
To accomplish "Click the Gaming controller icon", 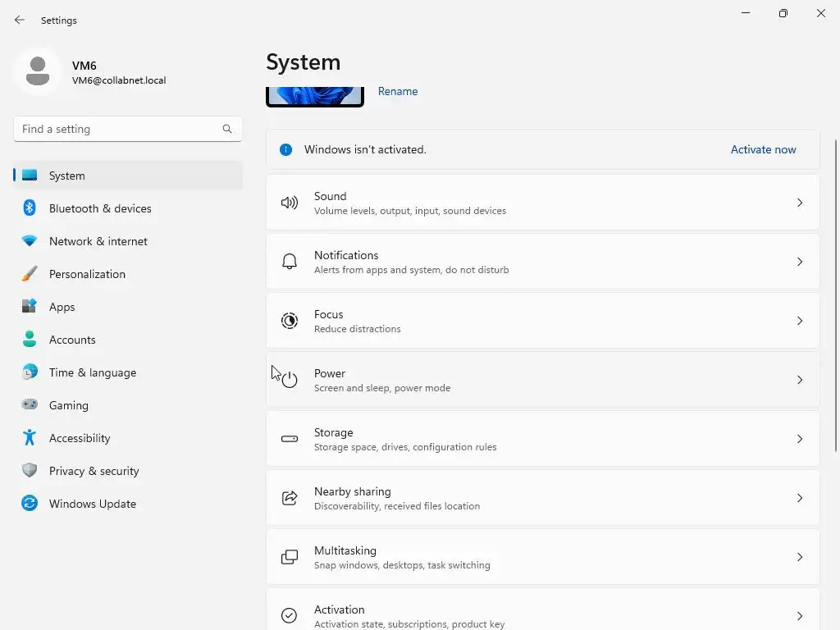I will (30, 405).
